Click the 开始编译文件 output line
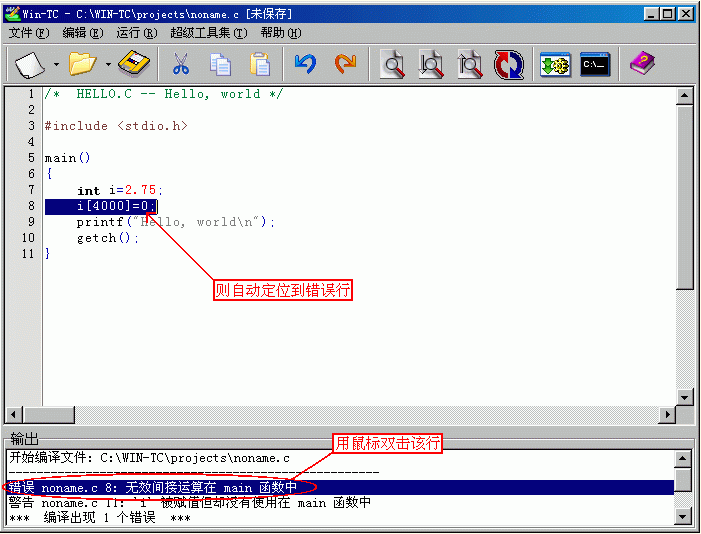This screenshot has width=701, height=534. coord(149,458)
